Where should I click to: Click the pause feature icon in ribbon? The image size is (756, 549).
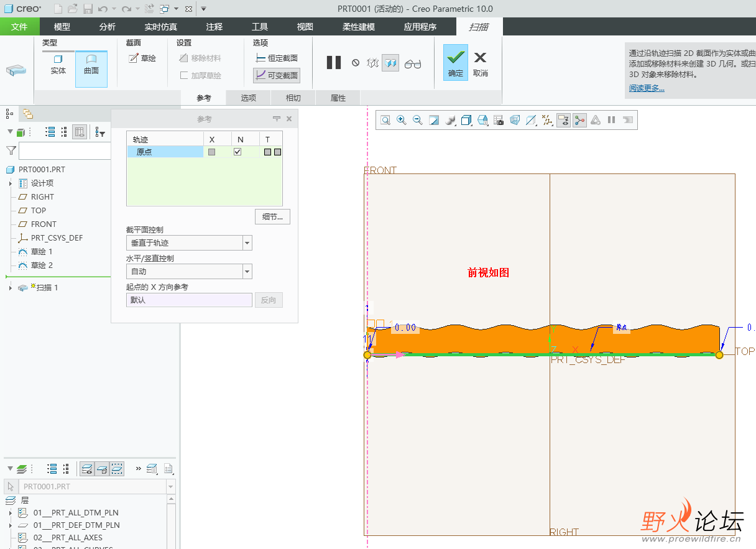pos(334,63)
